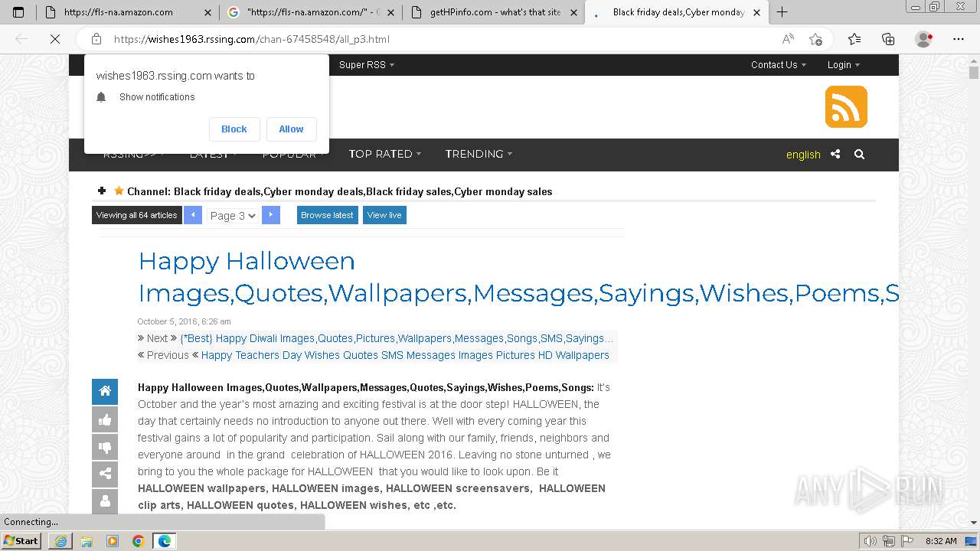Image resolution: width=980 pixels, height=551 pixels.
Task: Open Settings and more ellipsis menu
Action: click(959, 39)
